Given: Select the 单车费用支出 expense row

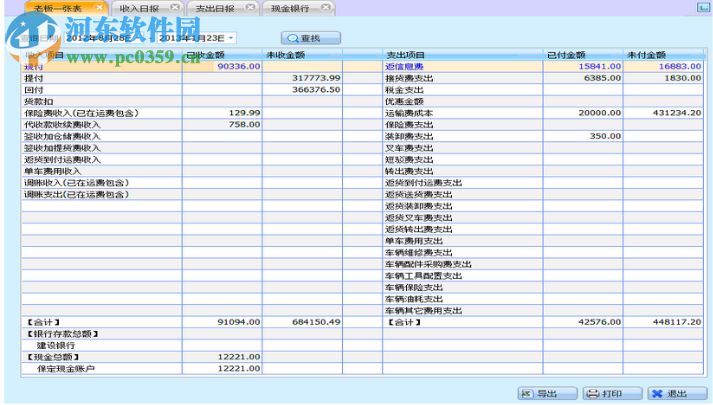Looking at the screenshot, I should (x=463, y=241).
